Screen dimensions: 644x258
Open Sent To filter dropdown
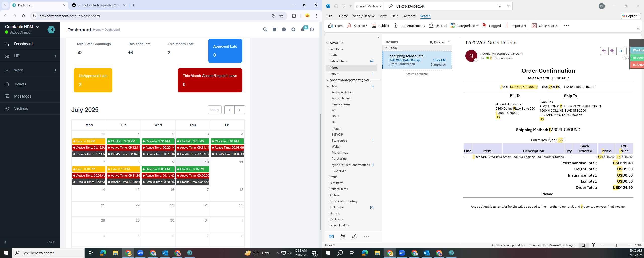pyautogui.click(x=357, y=26)
